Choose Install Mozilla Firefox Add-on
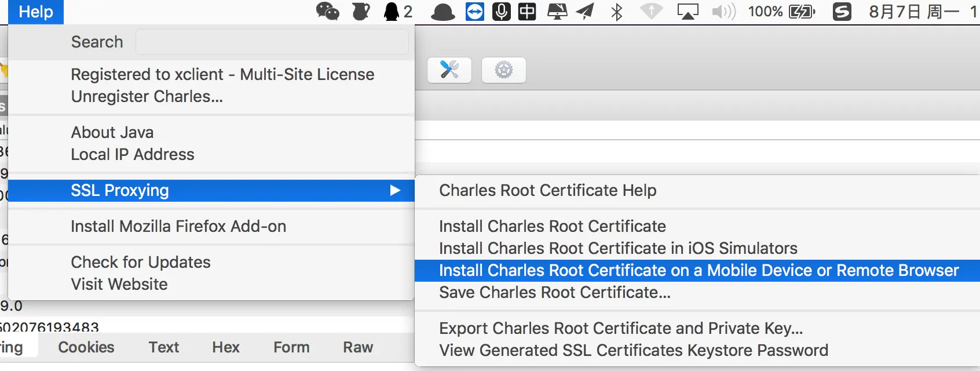The height and width of the screenshot is (371, 980). coord(178,226)
